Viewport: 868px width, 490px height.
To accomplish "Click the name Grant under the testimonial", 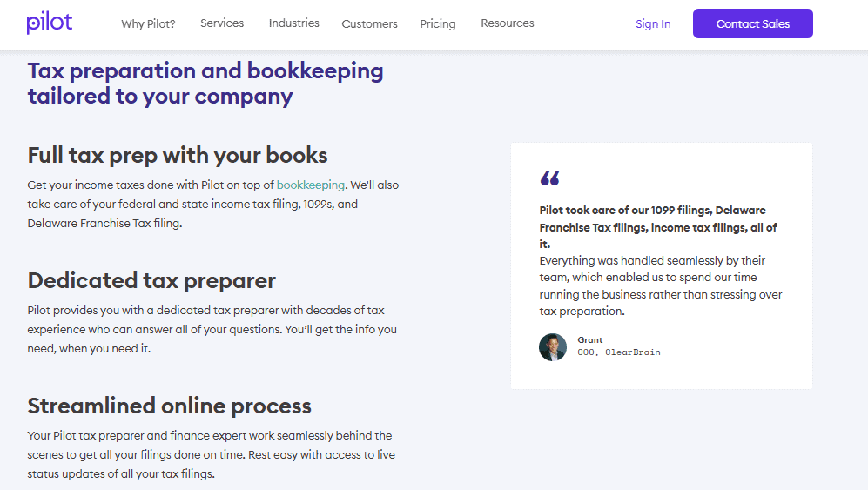I will (589, 339).
